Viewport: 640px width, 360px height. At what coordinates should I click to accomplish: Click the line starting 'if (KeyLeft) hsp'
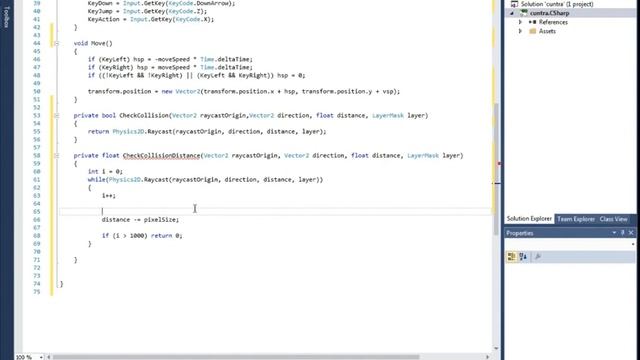(x=170, y=59)
